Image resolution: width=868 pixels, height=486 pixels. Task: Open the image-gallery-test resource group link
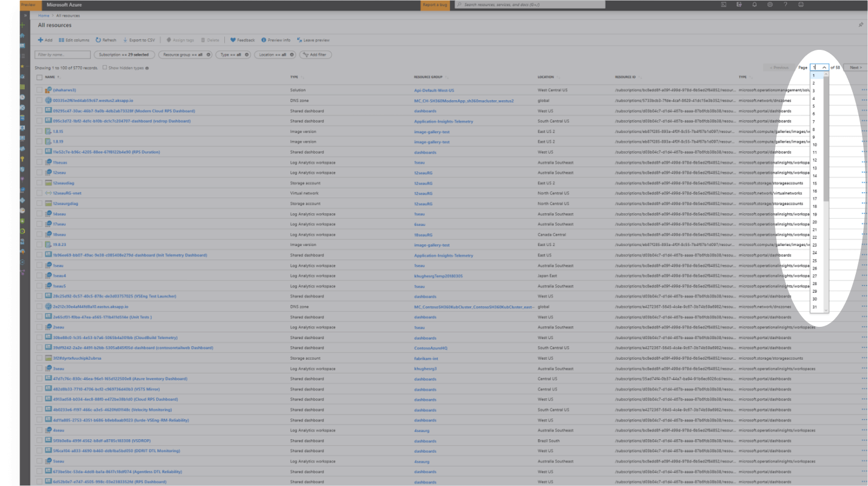coord(432,131)
